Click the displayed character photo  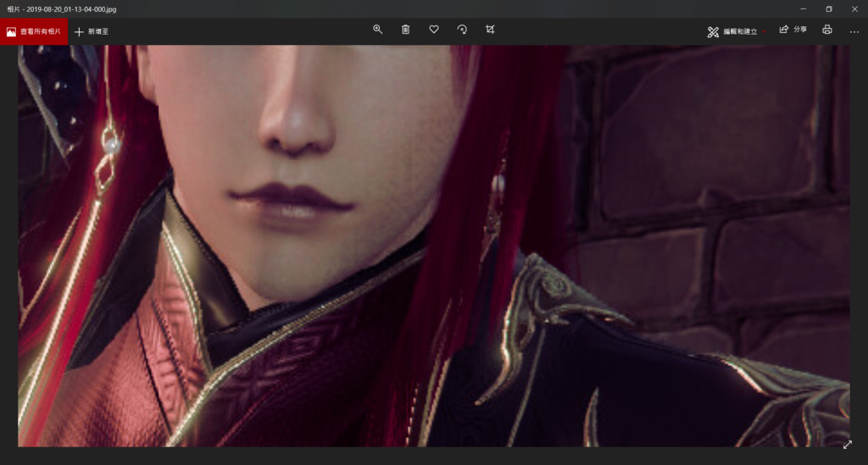pos(433,246)
